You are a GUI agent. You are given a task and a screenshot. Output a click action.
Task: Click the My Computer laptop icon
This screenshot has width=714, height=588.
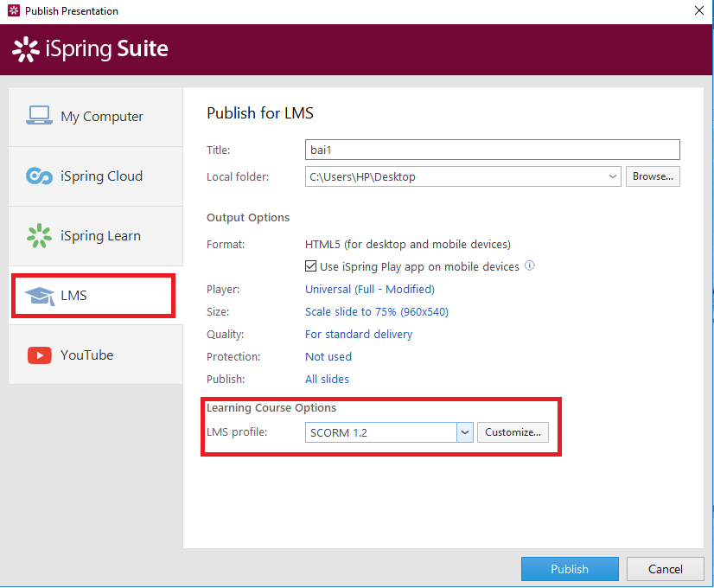coord(39,115)
